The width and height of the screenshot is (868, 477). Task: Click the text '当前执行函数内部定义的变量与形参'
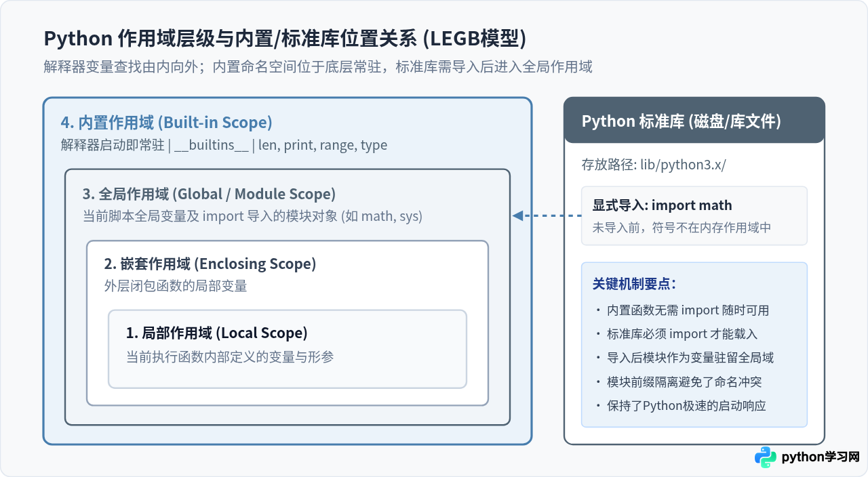(x=230, y=356)
